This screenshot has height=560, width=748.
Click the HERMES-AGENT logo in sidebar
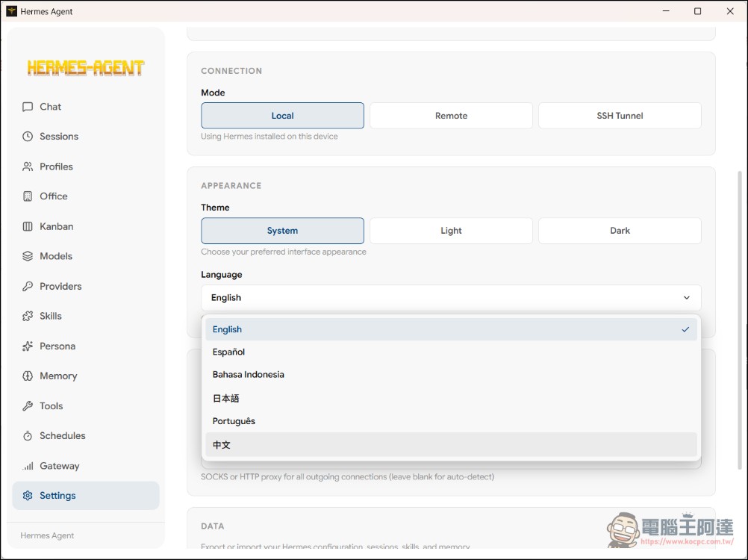[x=85, y=68]
